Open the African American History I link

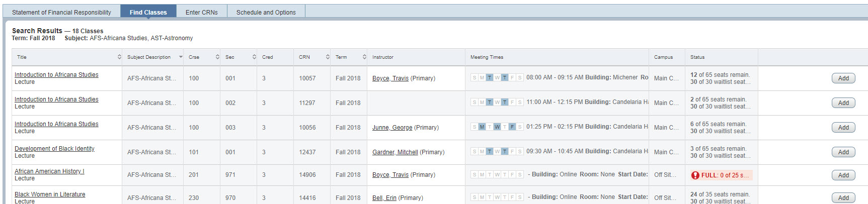point(49,171)
